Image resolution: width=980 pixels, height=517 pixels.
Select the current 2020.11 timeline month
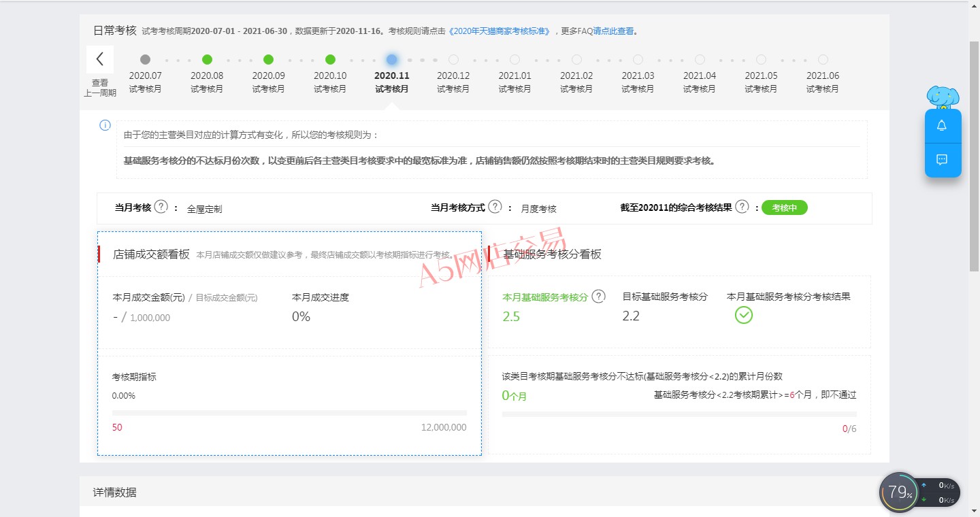391,59
